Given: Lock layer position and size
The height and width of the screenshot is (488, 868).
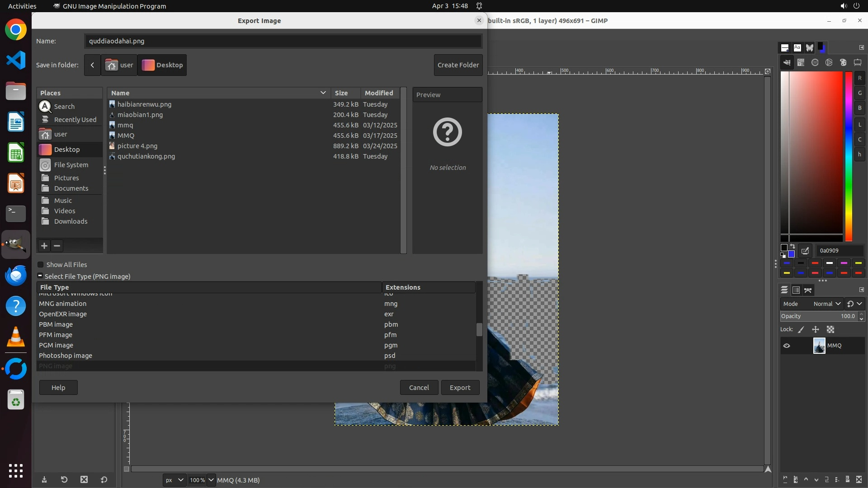Looking at the screenshot, I should (816, 330).
